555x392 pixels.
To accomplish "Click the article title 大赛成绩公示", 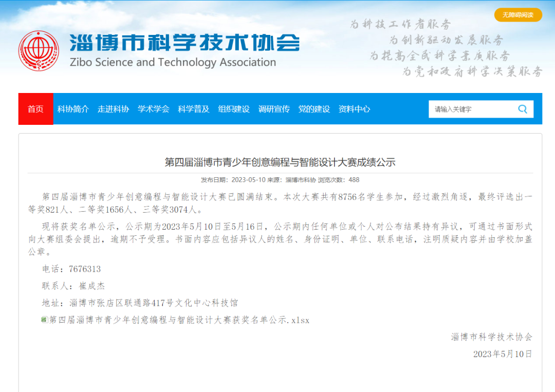I will click(x=280, y=162).
